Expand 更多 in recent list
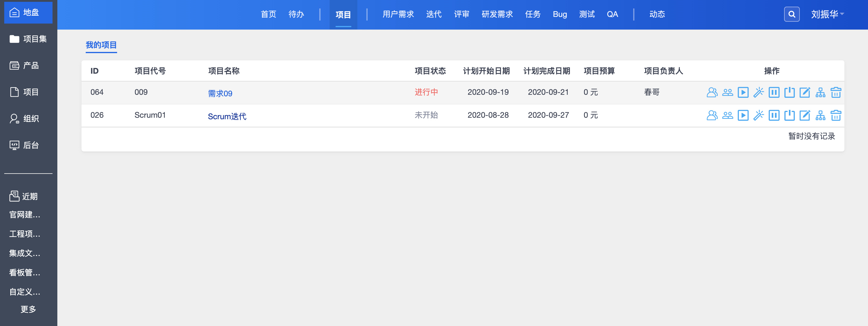This screenshot has height=326, width=868. pos(28,309)
